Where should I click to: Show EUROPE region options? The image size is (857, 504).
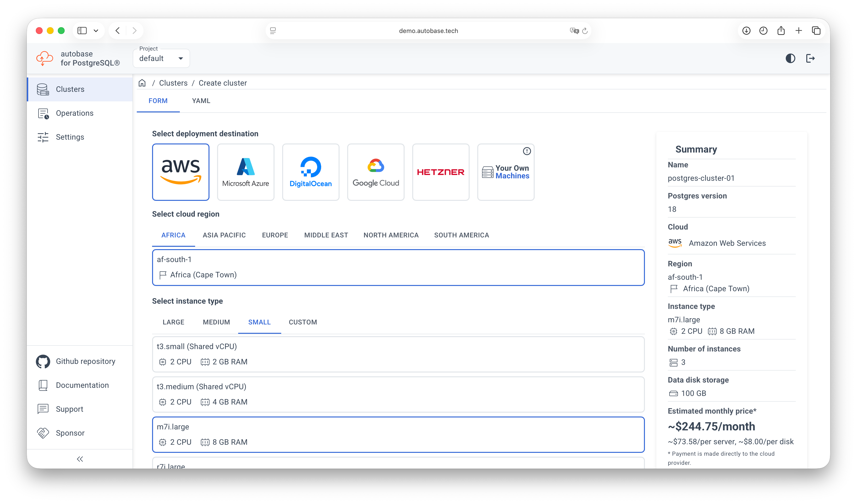click(275, 235)
